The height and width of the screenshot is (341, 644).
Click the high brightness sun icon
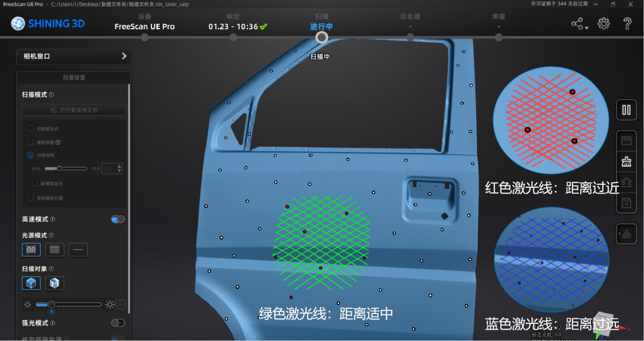pyautogui.click(x=110, y=305)
